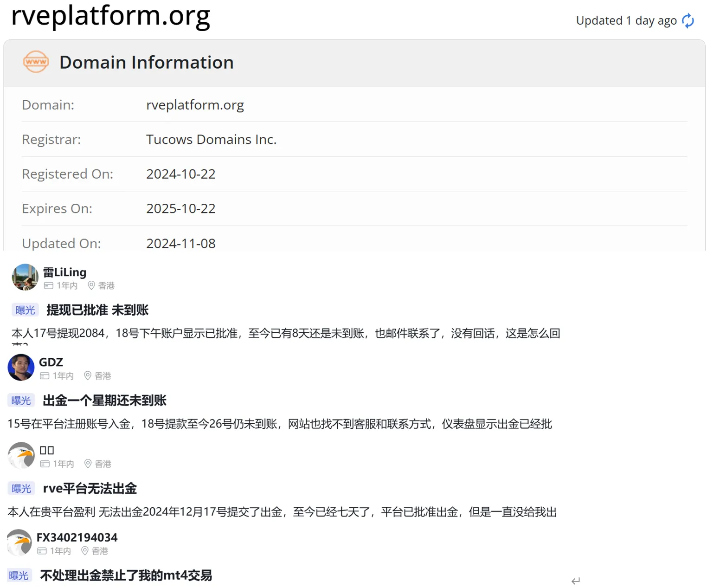
Task: Click the Updated 1 day ago text
Action: click(x=626, y=21)
